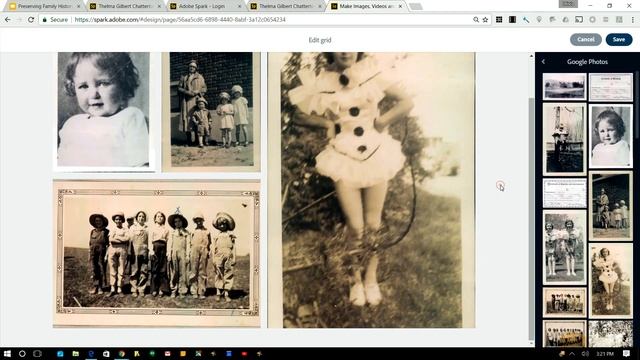The height and width of the screenshot is (360, 640).
Task: Open Chrome from the taskbar
Action: pyautogui.click(x=122, y=353)
